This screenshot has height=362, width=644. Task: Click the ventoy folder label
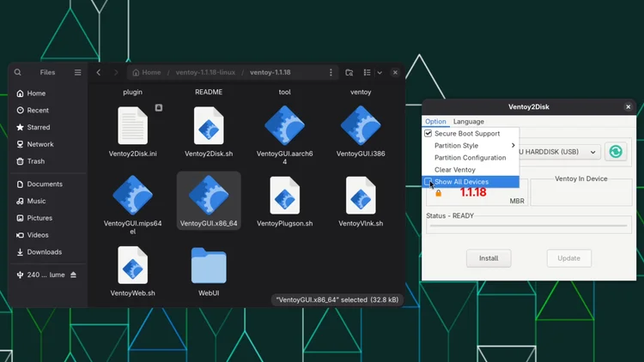[361, 92]
